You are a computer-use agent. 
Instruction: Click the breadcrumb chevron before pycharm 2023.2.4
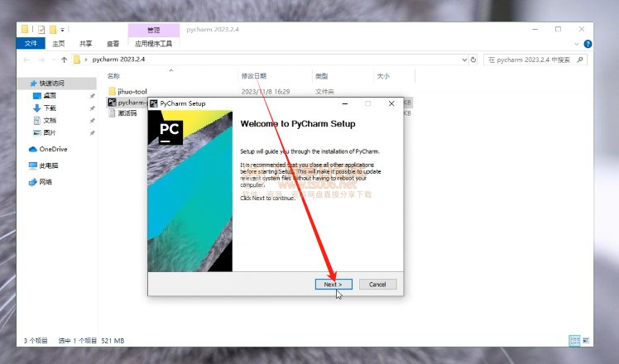[x=86, y=60]
